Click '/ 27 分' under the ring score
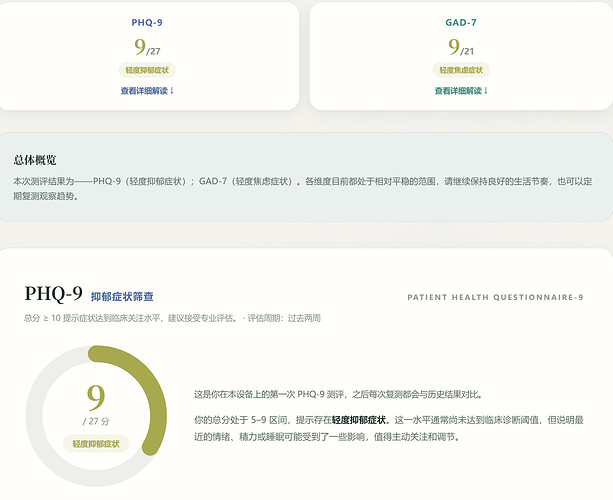613x500 pixels. point(96,421)
